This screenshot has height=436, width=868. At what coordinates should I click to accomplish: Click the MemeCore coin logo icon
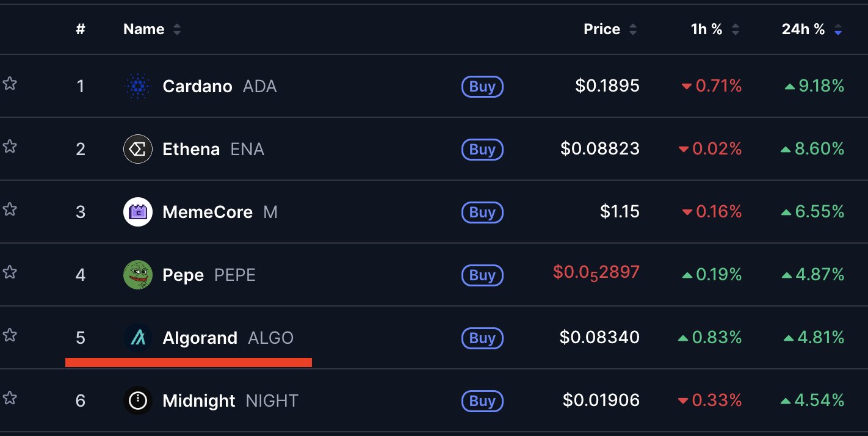(138, 212)
